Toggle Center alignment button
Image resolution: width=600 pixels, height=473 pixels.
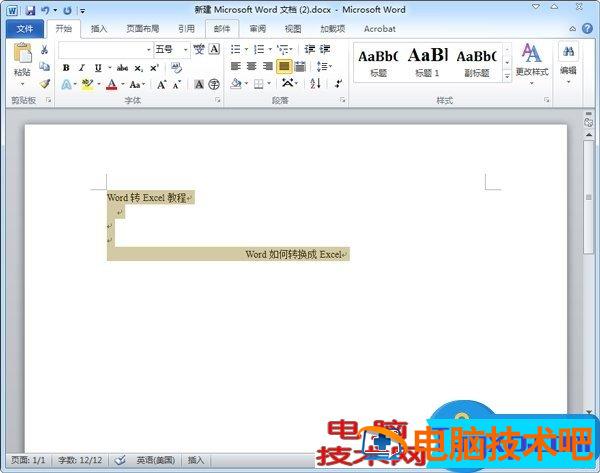click(251, 66)
